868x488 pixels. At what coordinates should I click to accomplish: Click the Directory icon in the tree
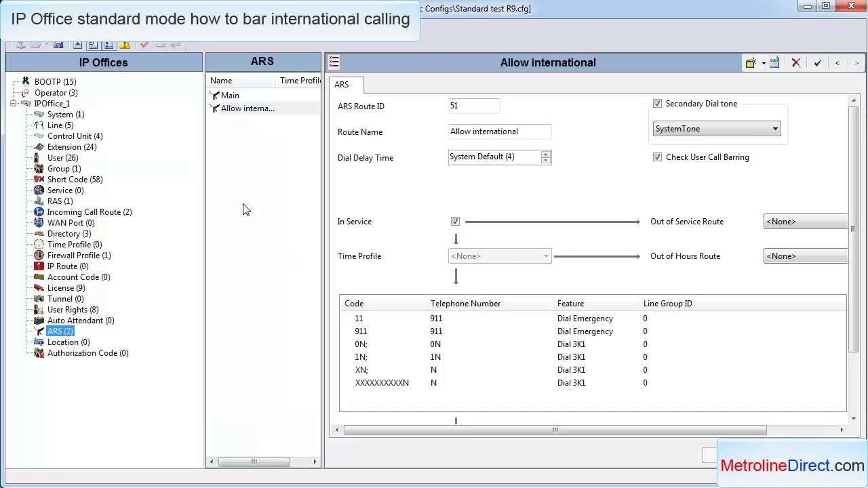(39, 234)
